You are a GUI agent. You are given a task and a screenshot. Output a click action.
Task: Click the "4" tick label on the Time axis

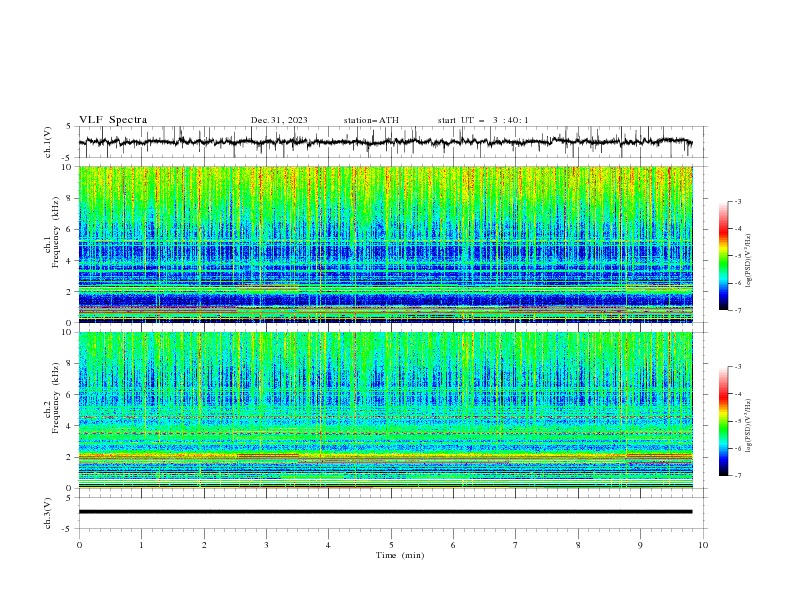click(x=328, y=545)
